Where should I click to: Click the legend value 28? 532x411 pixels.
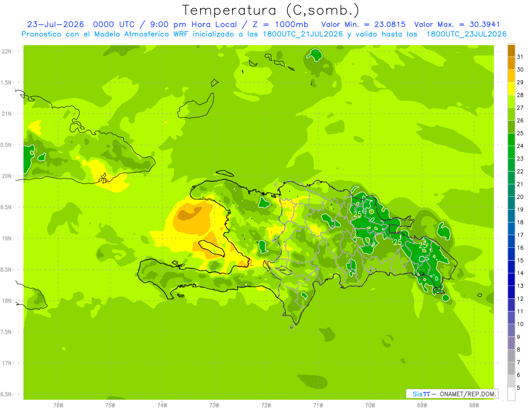520,95
